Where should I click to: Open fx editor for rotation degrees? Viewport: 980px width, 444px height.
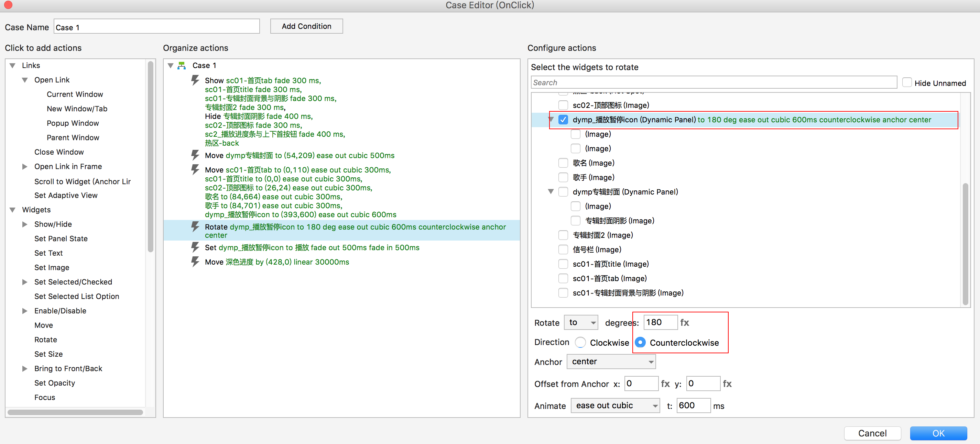click(x=684, y=322)
